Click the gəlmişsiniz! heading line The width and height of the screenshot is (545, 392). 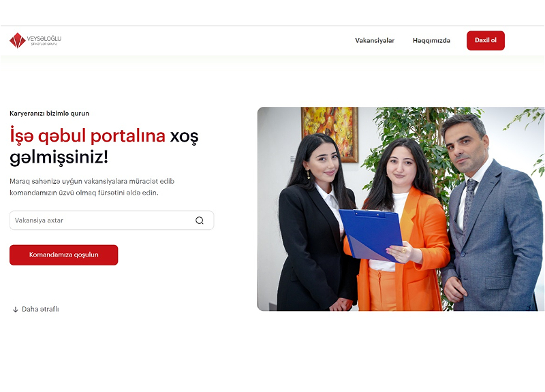click(59, 157)
